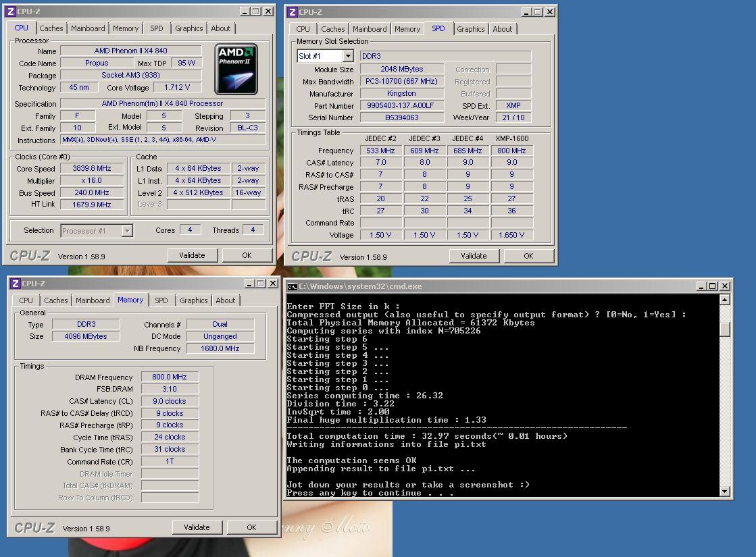Image resolution: width=756 pixels, height=557 pixels.
Task: Click the Core Speed value 3839.8 MHz
Action: click(x=92, y=169)
